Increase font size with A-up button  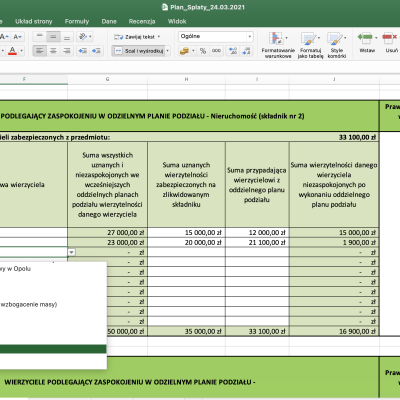point(4,37)
